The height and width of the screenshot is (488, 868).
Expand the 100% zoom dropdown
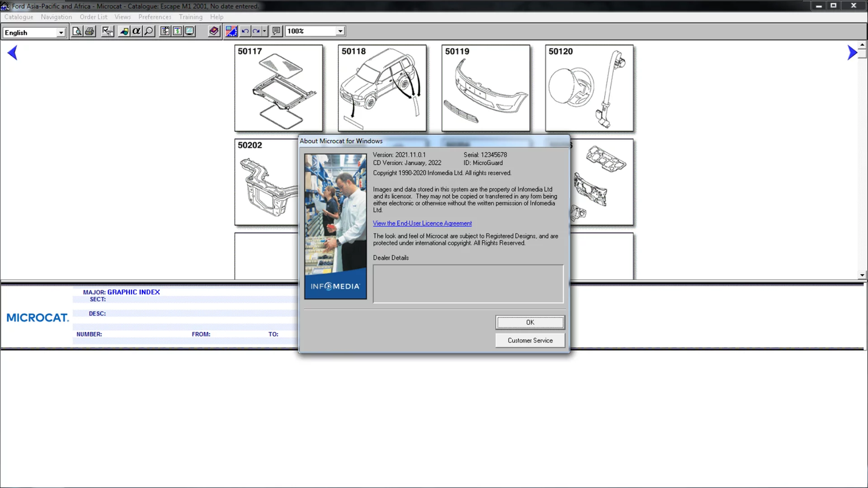340,31
